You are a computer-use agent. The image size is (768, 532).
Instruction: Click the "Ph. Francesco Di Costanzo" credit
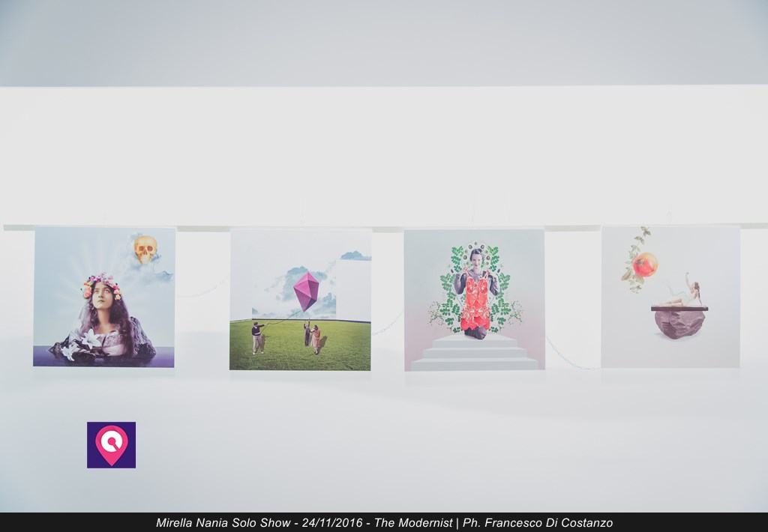(x=538, y=523)
